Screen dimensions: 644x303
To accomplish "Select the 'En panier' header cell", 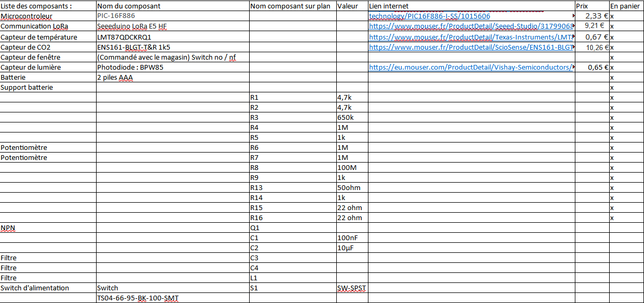I will coord(626,6).
